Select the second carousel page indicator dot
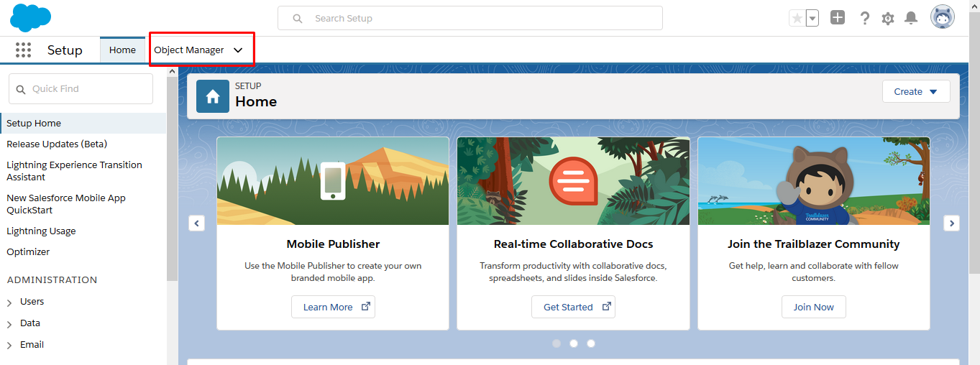The width and height of the screenshot is (980, 365). pos(574,343)
